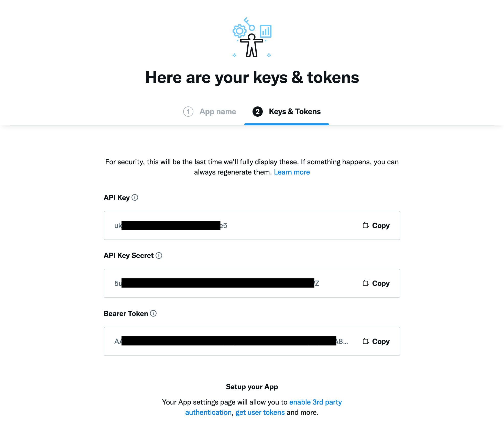Click the API Key Secret input field
This screenshot has width=504, height=447.
(x=233, y=283)
